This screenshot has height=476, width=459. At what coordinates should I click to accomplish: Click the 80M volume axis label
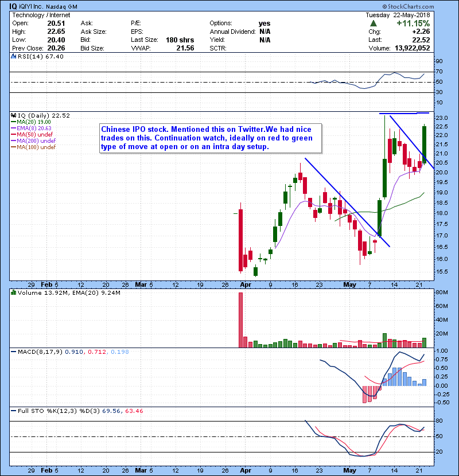click(x=442, y=292)
